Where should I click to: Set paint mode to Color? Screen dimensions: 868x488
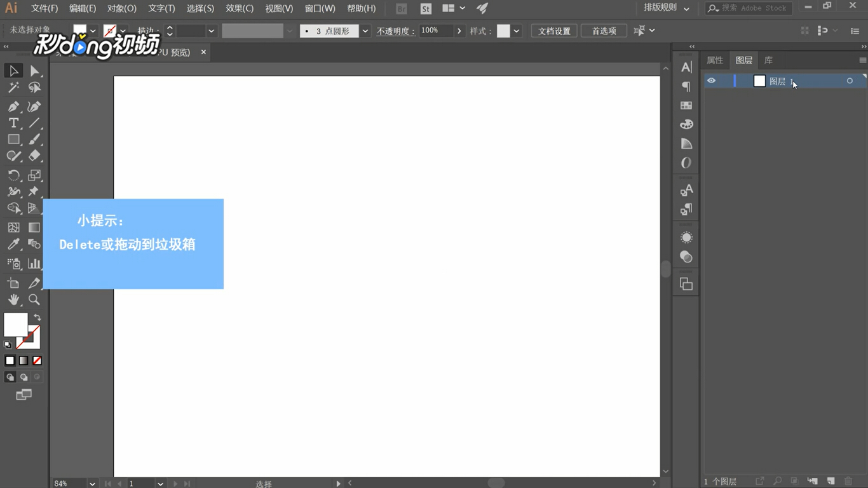click(10, 360)
